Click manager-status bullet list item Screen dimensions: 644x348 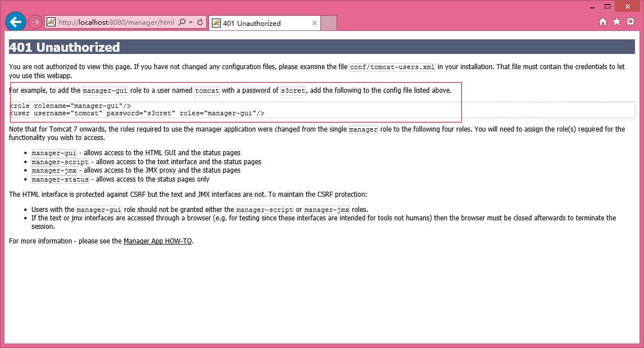point(120,179)
